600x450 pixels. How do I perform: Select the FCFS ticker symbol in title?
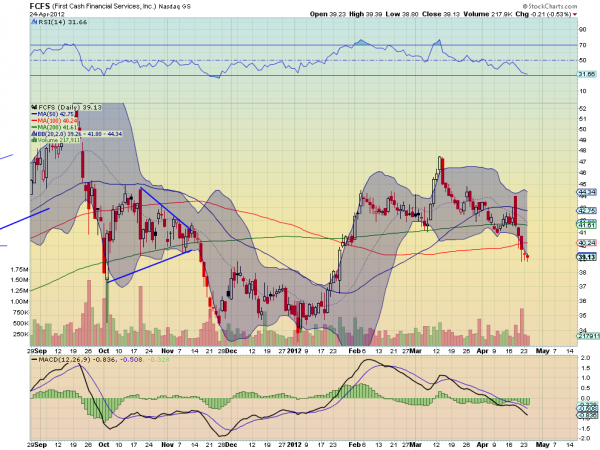tap(39, 6)
